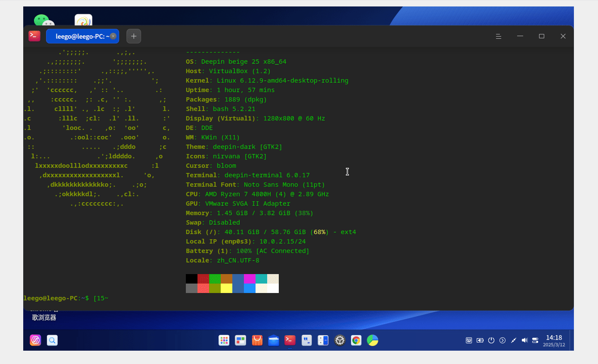Click the "CPU: AMD Ryzen 7 4800H" line
598x364 pixels.
pyautogui.click(x=257, y=194)
